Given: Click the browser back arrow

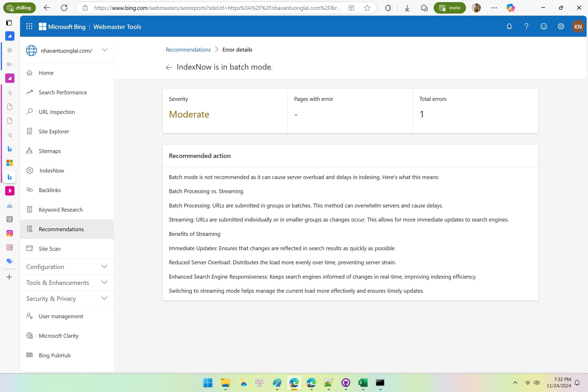Looking at the screenshot, I should click(x=47, y=8).
